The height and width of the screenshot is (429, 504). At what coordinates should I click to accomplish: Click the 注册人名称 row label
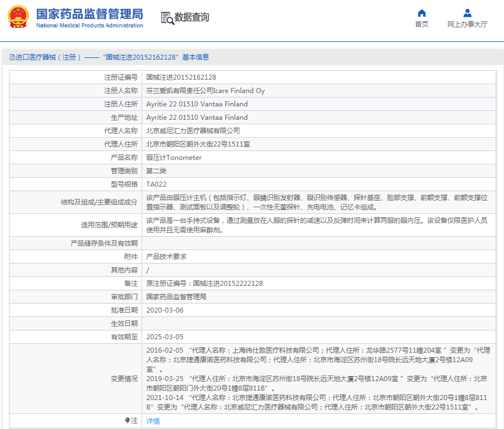coord(121,91)
